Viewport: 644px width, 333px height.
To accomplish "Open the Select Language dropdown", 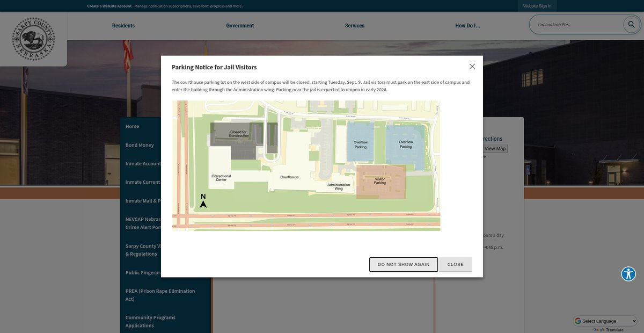I will coord(605,321).
